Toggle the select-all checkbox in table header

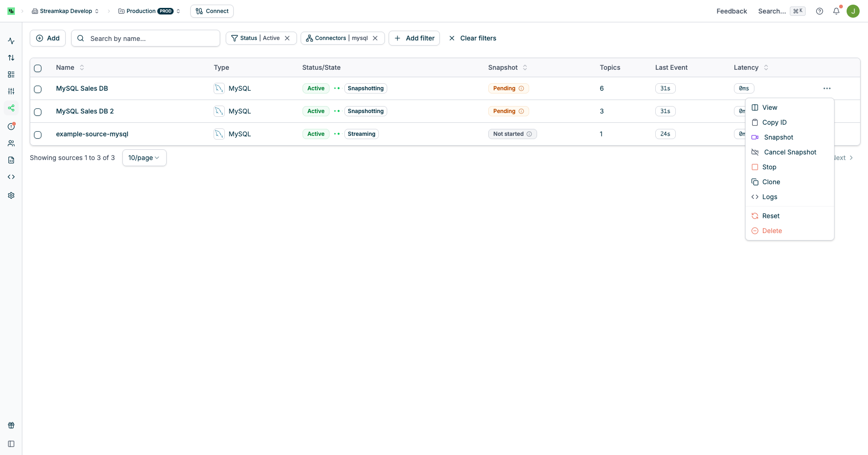point(38,68)
